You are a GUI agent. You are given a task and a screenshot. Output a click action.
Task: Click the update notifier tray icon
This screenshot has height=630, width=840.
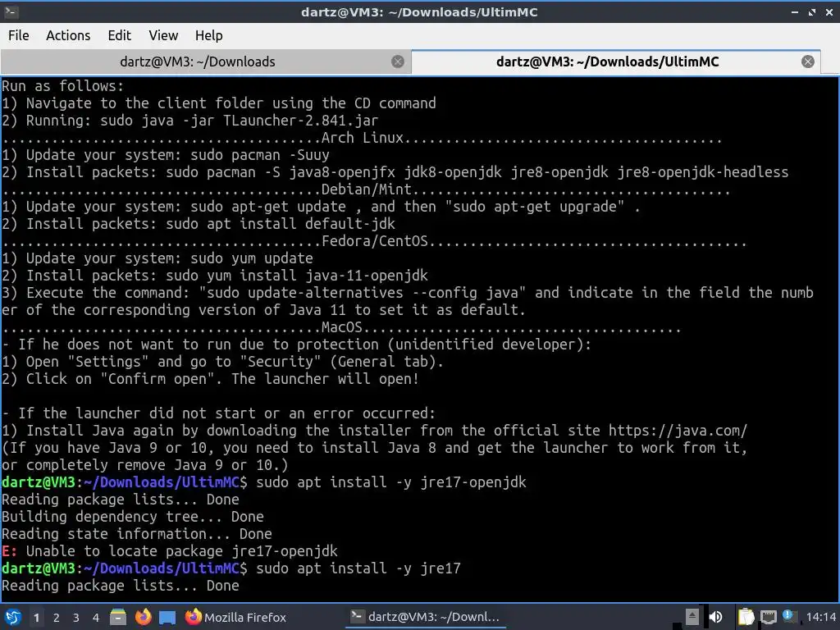coord(788,616)
